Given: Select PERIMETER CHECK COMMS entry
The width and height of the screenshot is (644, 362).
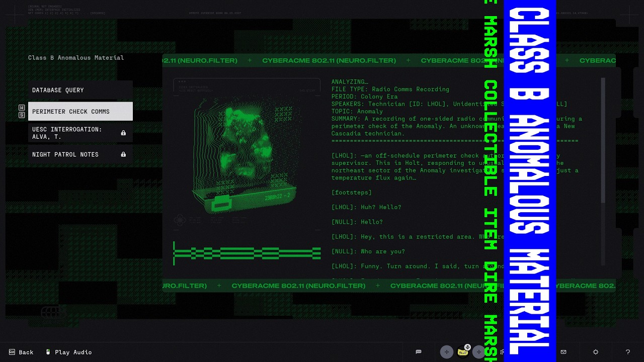Looking at the screenshot, I should pyautogui.click(x=80, y=112).
